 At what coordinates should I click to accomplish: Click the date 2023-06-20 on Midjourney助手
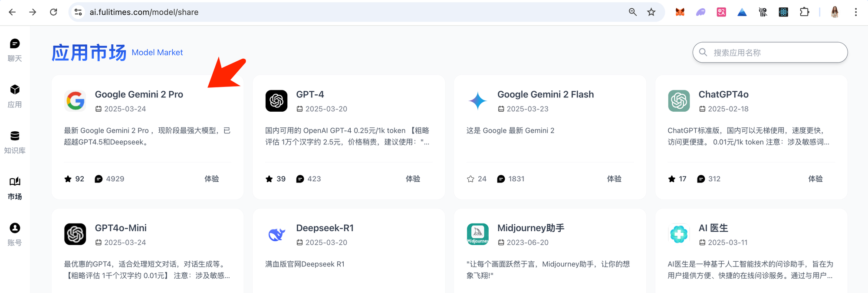point(528,243)
